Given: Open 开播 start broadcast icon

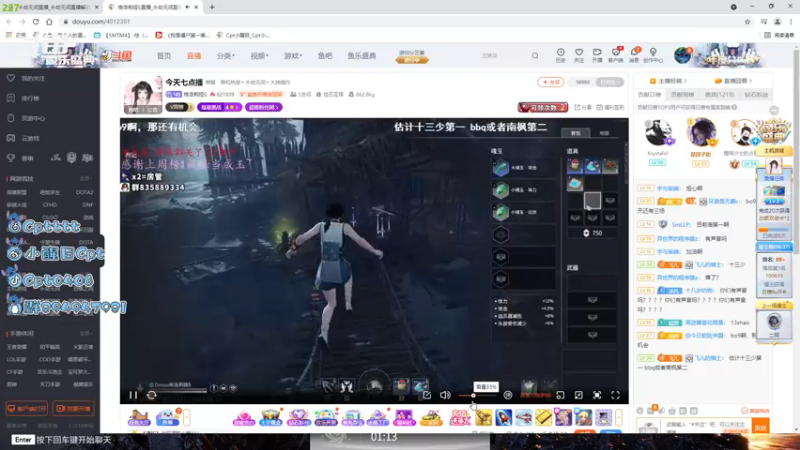Looking at the screenshot, I should 597,55.
